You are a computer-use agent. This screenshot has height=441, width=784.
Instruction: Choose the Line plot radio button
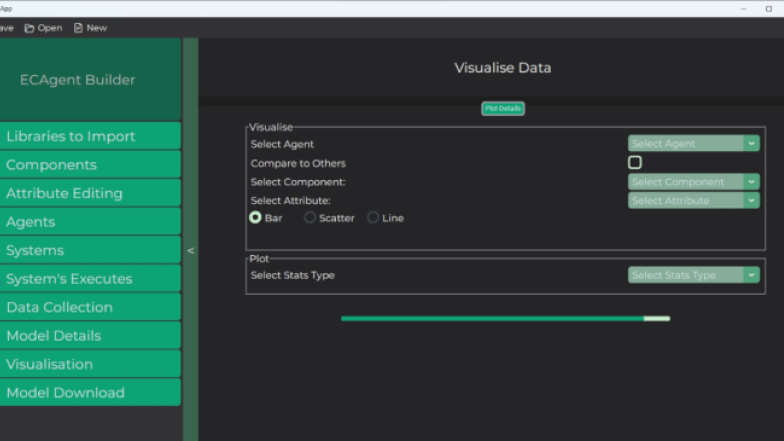[373, 218]
